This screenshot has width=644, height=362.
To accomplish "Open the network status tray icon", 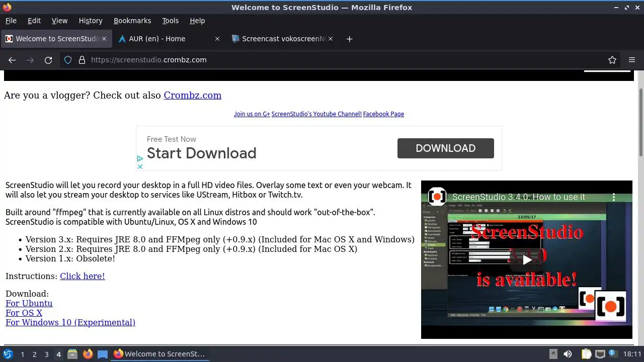I will 600,354.
